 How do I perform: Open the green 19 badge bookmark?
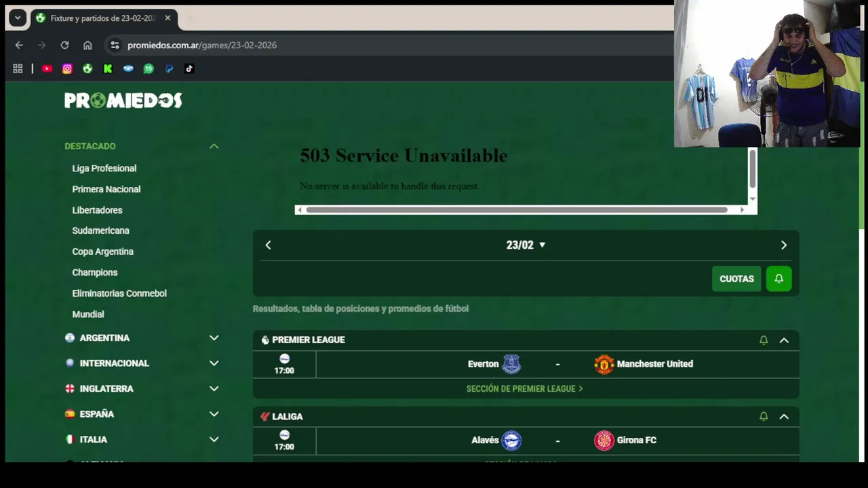[x=149, y=68]
